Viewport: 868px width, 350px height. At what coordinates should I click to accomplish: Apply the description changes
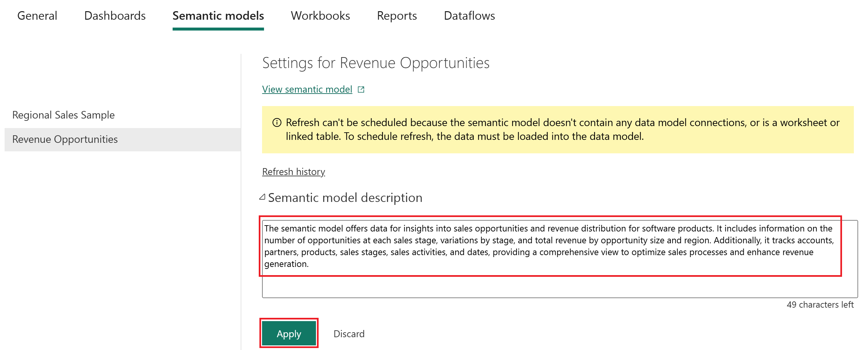click(x=289, y=333)
